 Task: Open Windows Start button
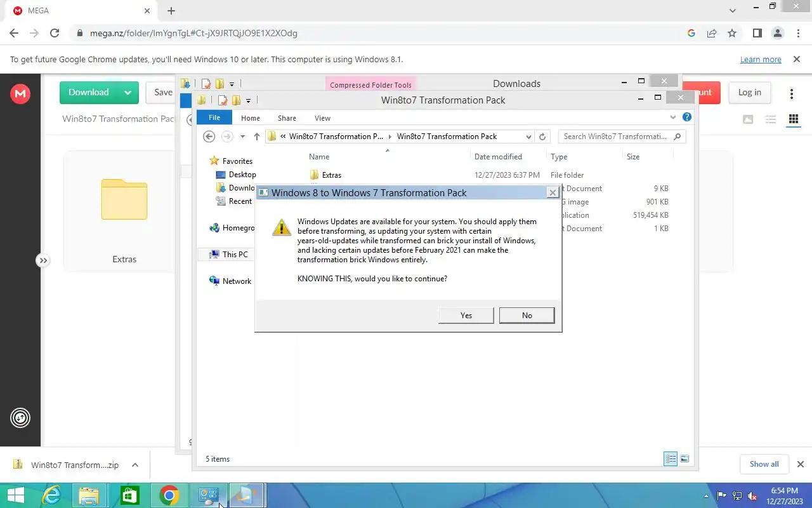(15, 495)
